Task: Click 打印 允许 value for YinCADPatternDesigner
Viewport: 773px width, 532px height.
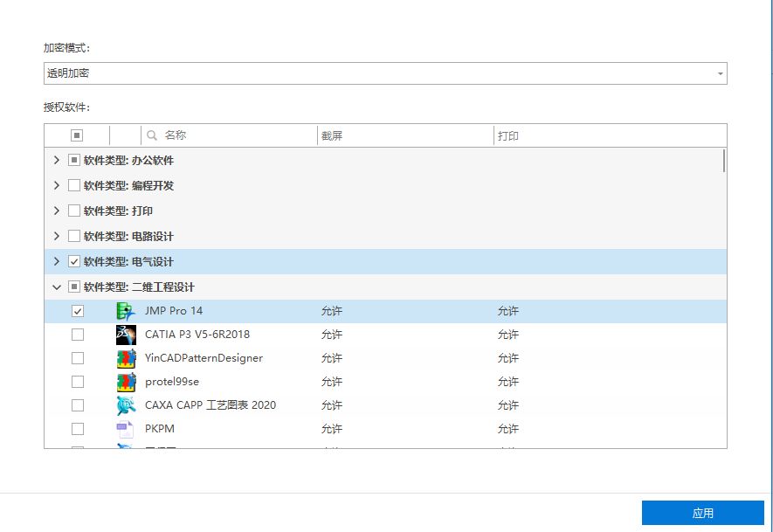Action: 508,358
